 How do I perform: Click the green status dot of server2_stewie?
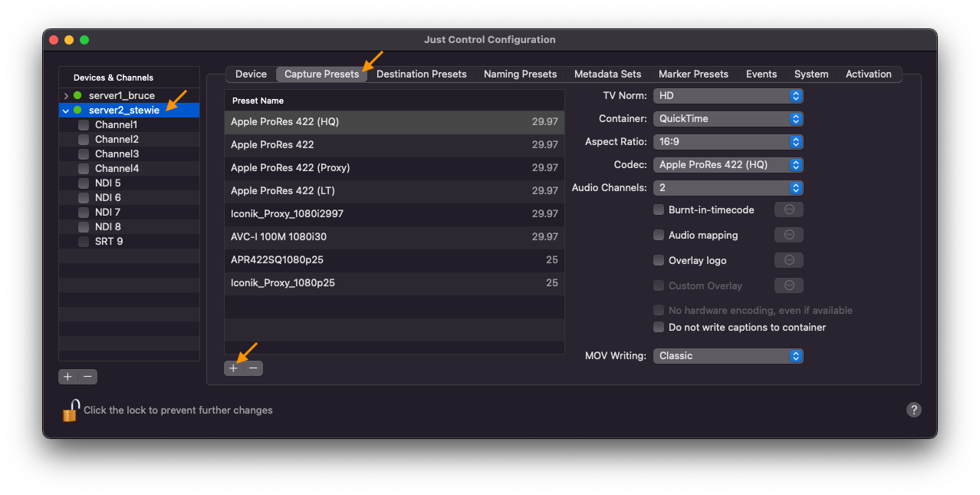coord(77,111)
